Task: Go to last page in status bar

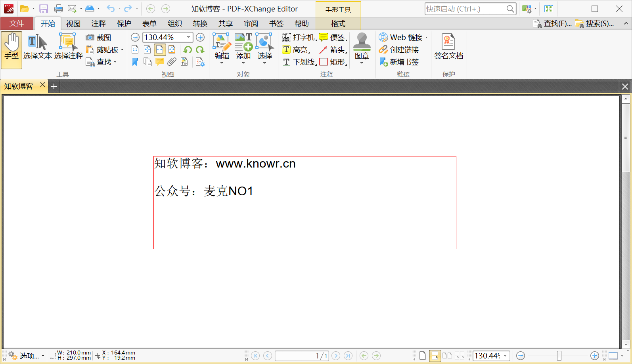Action: coord(348,356)
